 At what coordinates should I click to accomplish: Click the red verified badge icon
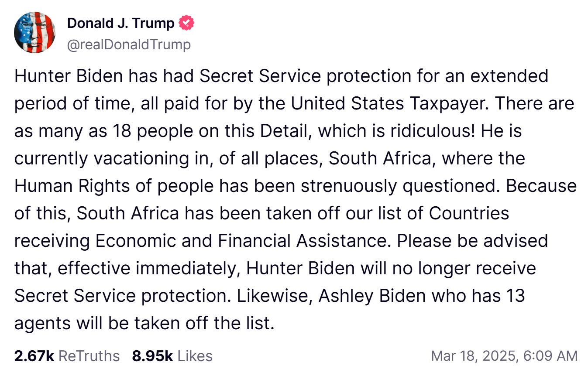(187, 23)
